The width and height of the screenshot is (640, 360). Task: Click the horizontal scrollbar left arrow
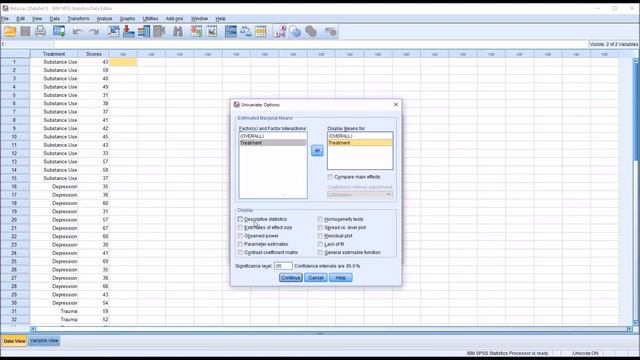[33, 329]
